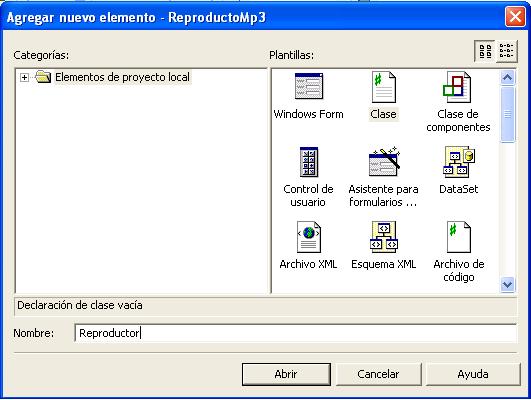531x400 pixels.
Task: Select the Windows Form template icon
Action: (x=309, y=86)
